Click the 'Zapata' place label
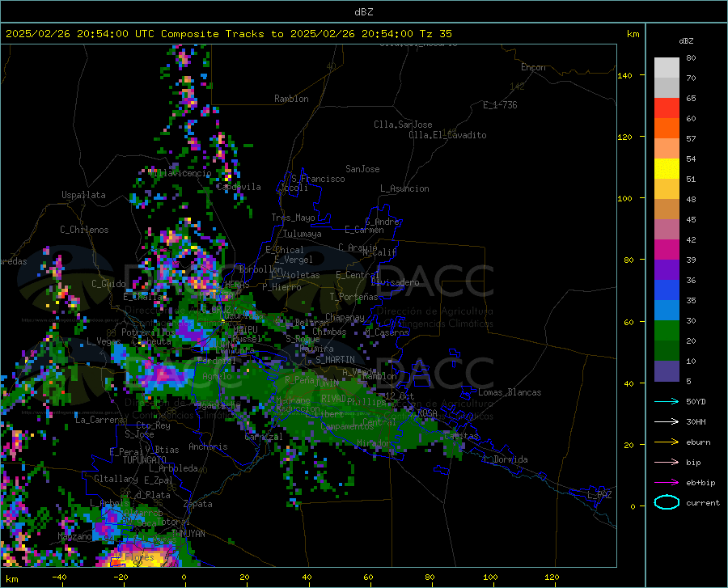 pos(198,504)
